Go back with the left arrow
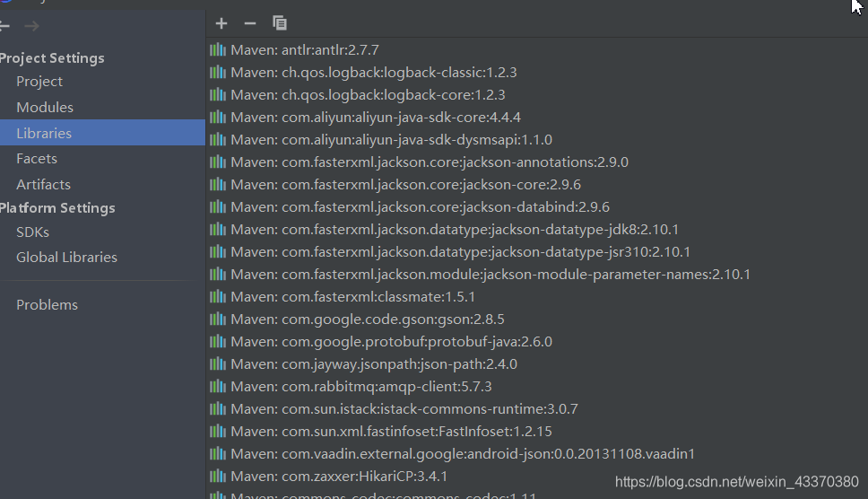The image size is (868, 499). tap(4, 26)
